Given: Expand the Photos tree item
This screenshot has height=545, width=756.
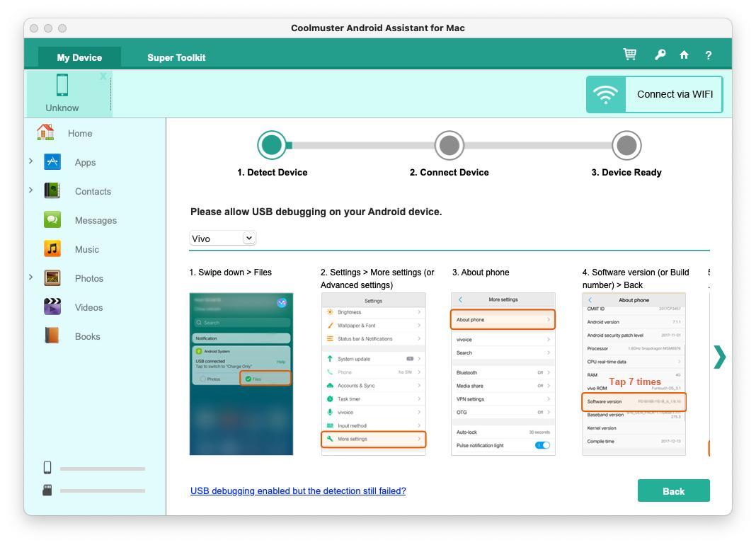Looking at the screenshot, I should [31, 277].
